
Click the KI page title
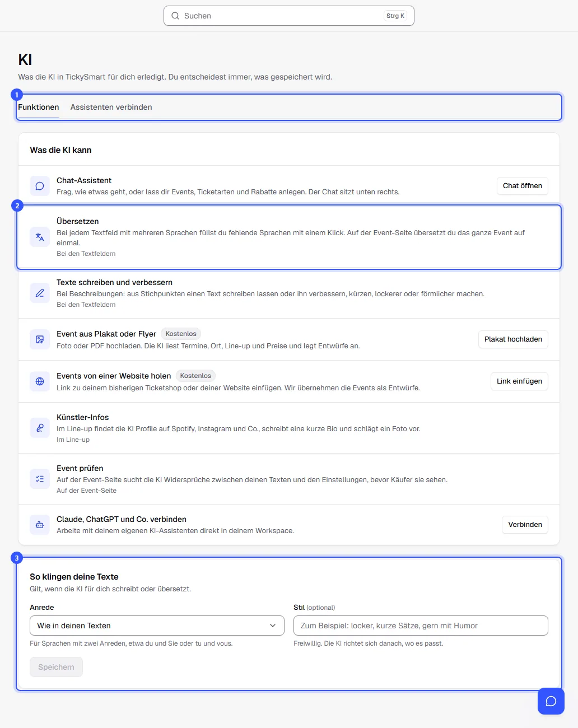[x=25, y=60]
